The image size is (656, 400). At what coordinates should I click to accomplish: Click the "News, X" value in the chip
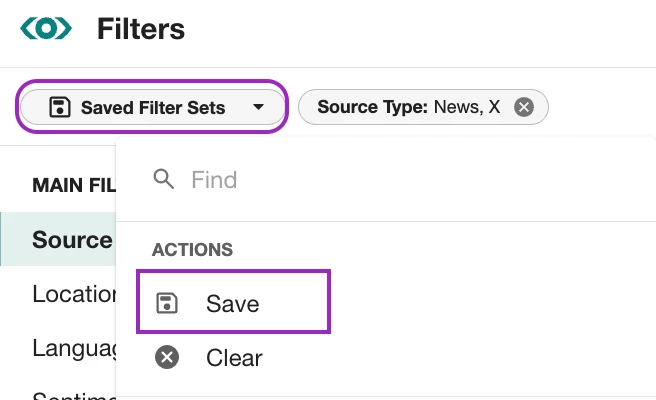pyautogui.click(x=467, y=107)
